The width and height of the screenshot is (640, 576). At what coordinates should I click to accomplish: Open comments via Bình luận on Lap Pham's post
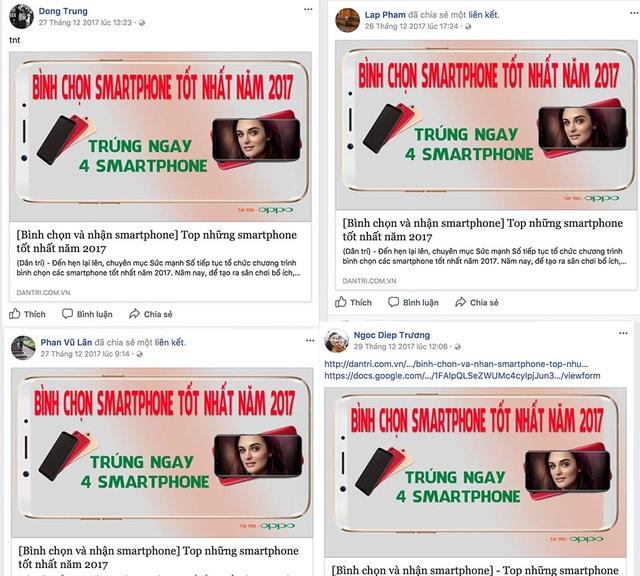click(x=394, y=302)
